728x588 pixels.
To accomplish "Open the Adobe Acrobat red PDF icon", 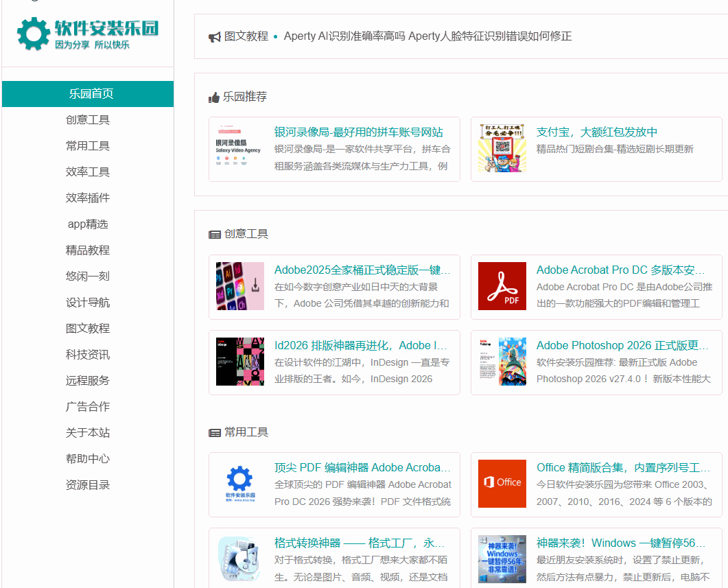I will pyautogui.click(x=502, y=286).
